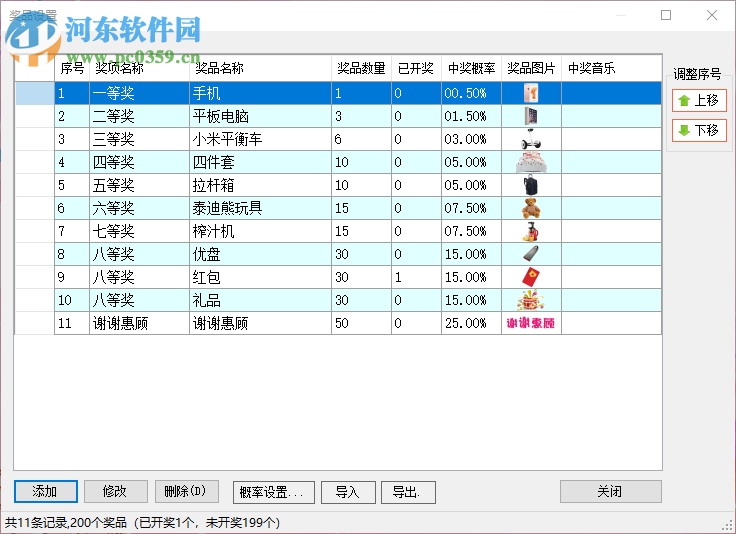
Task: Click the 红包 prize name cell
Action: [x=260, y=277]
